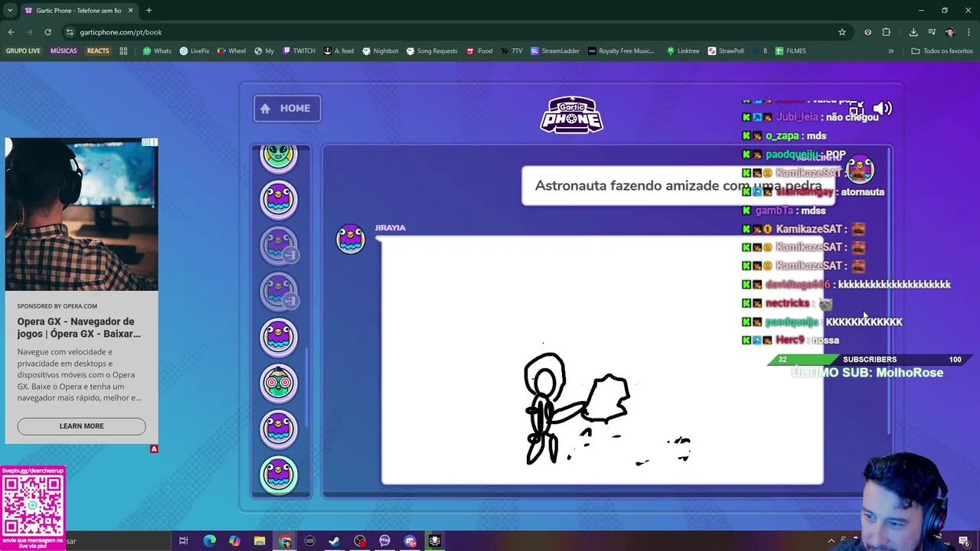View site information icon in address bar
Image resolution: width=980 pixels, height=551 pixels.
70,32
